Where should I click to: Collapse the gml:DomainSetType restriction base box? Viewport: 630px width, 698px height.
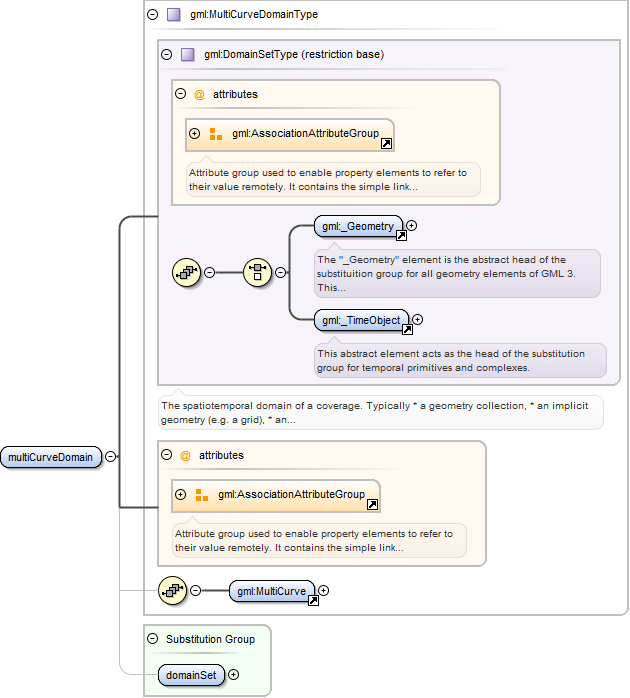click(167, 55)
